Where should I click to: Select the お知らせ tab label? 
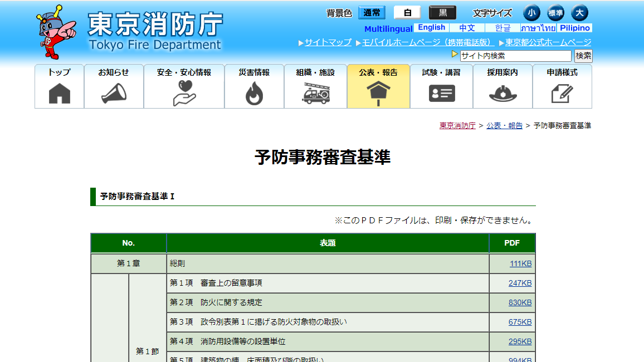pyautogui.click(x=114, y=72)
